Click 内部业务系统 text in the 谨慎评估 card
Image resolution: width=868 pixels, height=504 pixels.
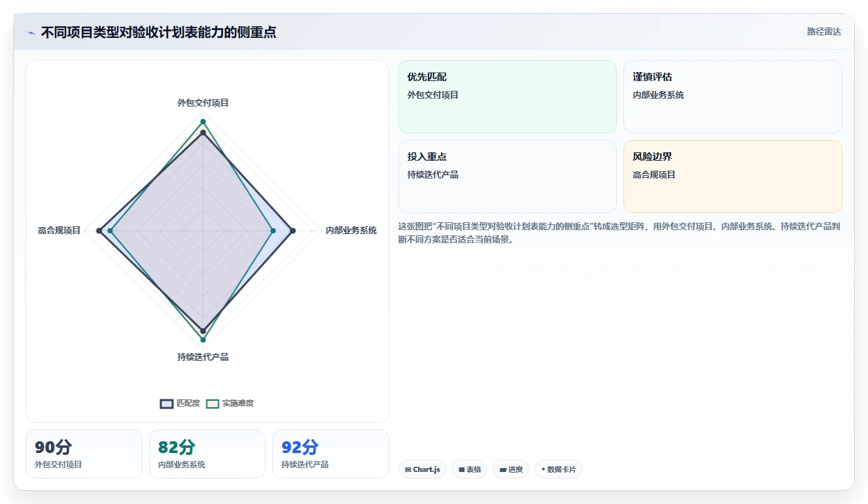coord(658,95)
